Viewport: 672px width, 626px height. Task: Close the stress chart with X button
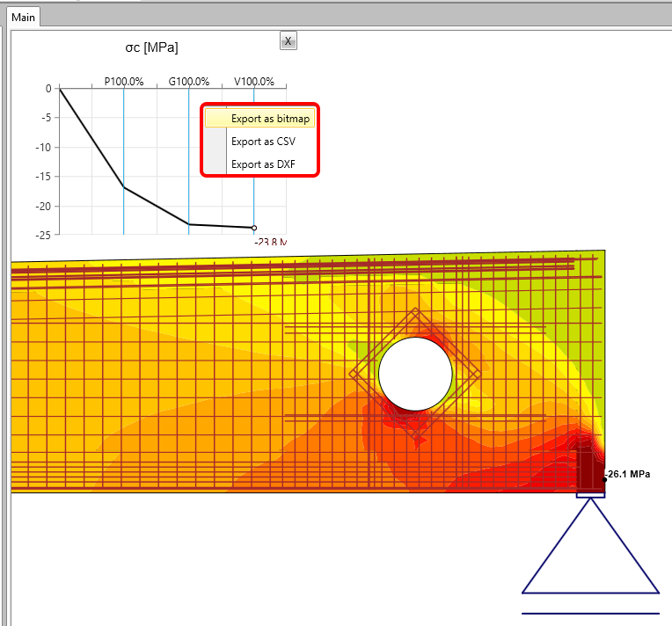pos(289,40)
